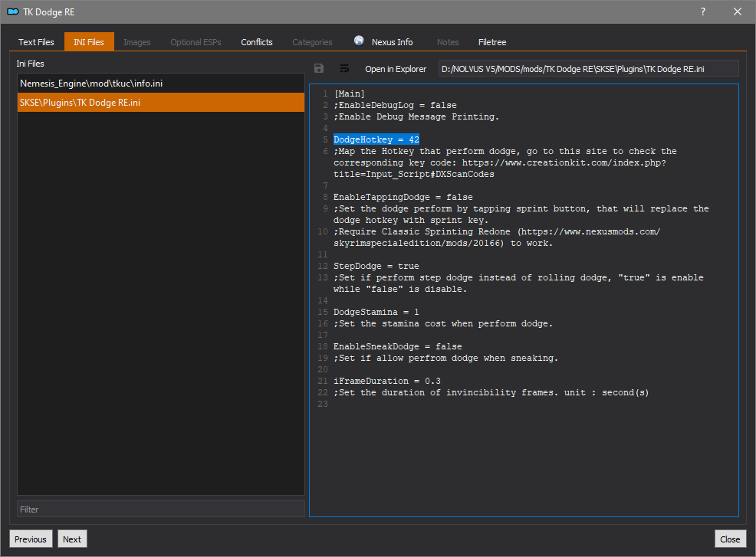This screenshot has height=557, width=756.
Task: Click the EnableSneakDodge = false line
Action: tap(397, 346)
